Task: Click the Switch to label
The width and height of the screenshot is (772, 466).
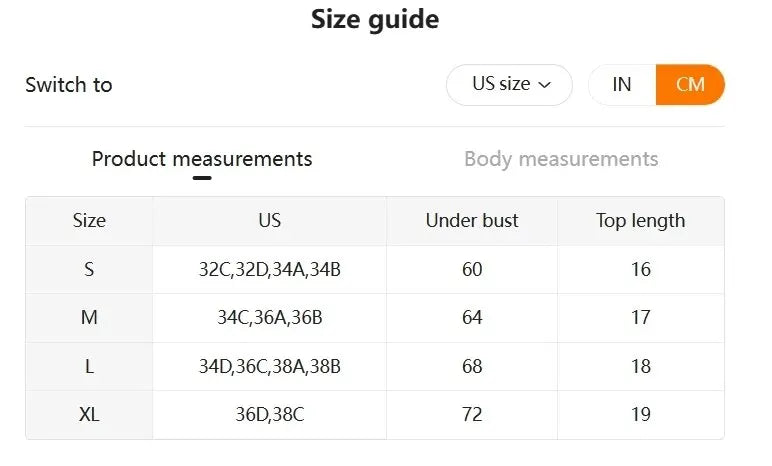Action: pyautogui.click(x=69, y=85)
